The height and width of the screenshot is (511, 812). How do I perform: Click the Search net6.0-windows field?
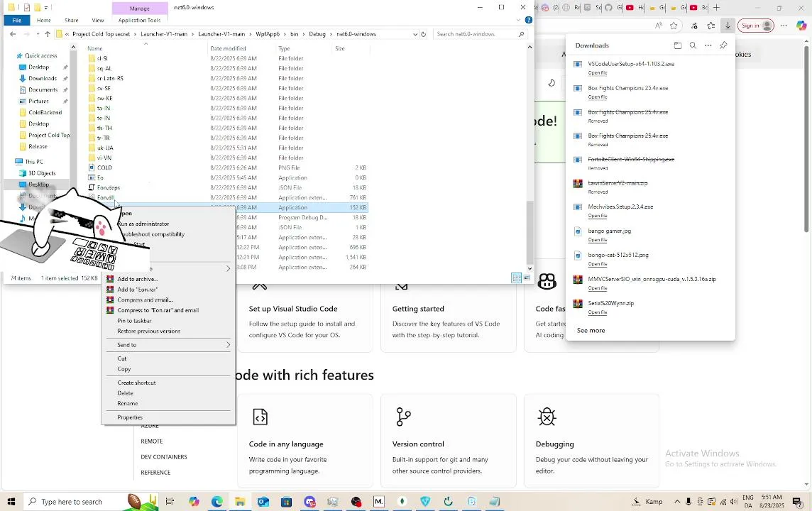point(479,34)
